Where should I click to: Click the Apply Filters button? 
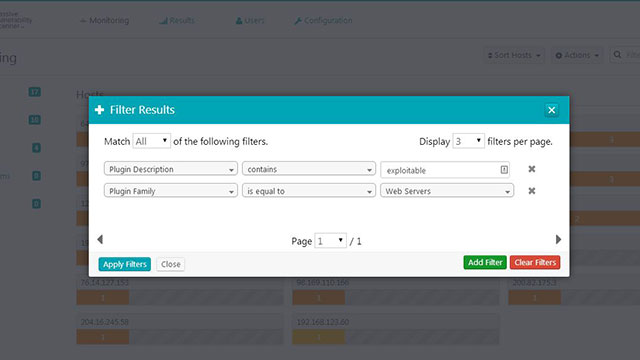[124, 264]
